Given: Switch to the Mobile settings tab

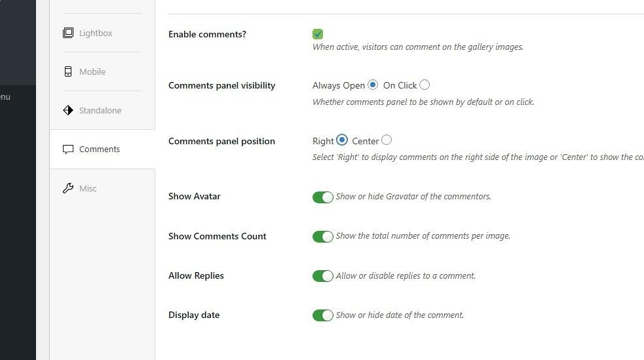Looking at the screenshot, I should 92,71.
